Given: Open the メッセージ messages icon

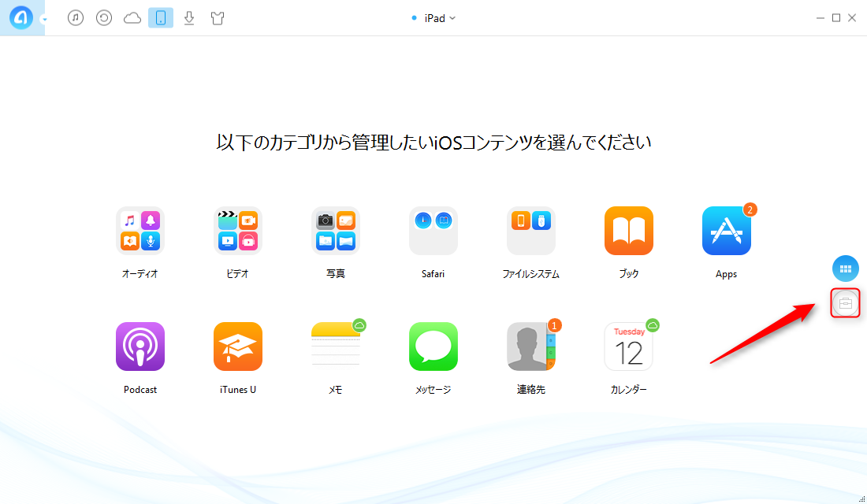Looking at the screenshot, I should (433, 346).
